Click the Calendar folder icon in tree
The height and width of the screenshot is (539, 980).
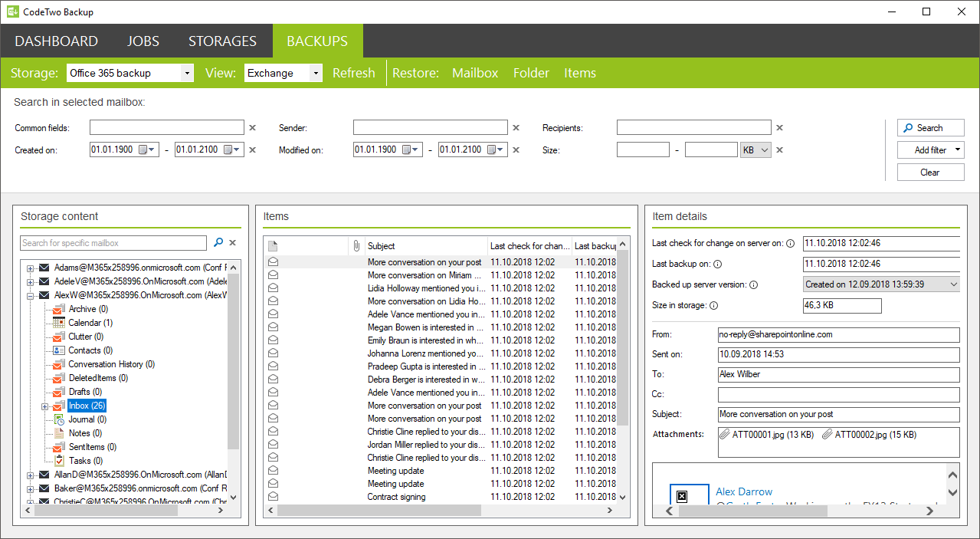tap(58, 323)
